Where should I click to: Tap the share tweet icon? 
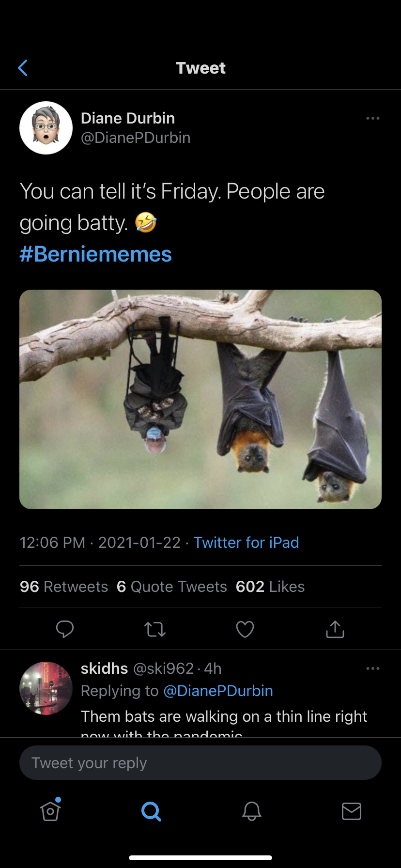point(335,629)
